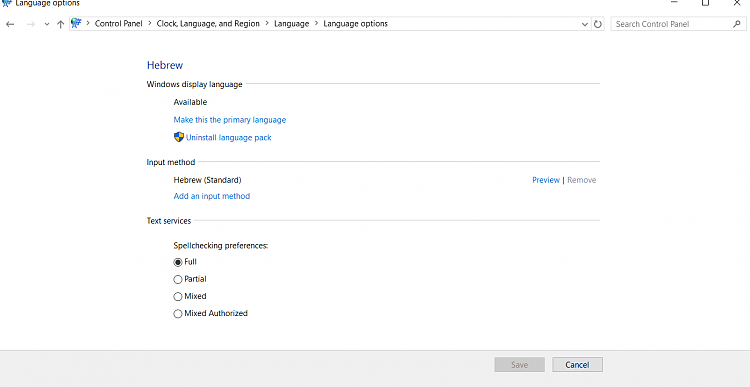Expand chevron after Language breadcrumb
Viewport: 750px width, 387px height.
pyautogui.click(x=317, y=23)
